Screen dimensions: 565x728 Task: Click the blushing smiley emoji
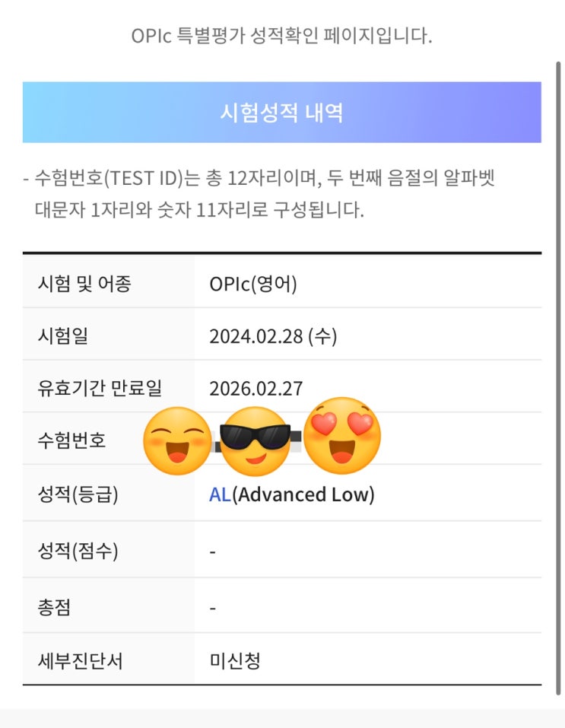[177, 440]
